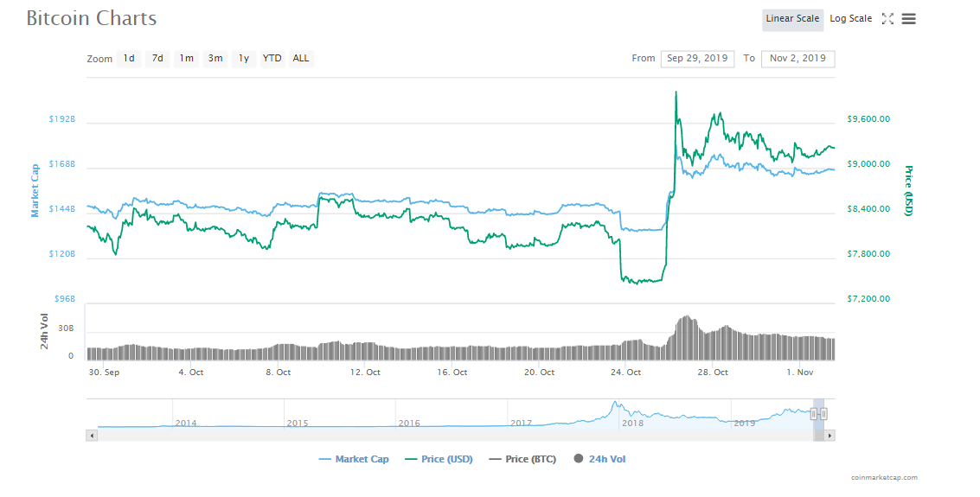Toggle chart fullscreen mode icon
Screen dimensions: 980x497
887,19
